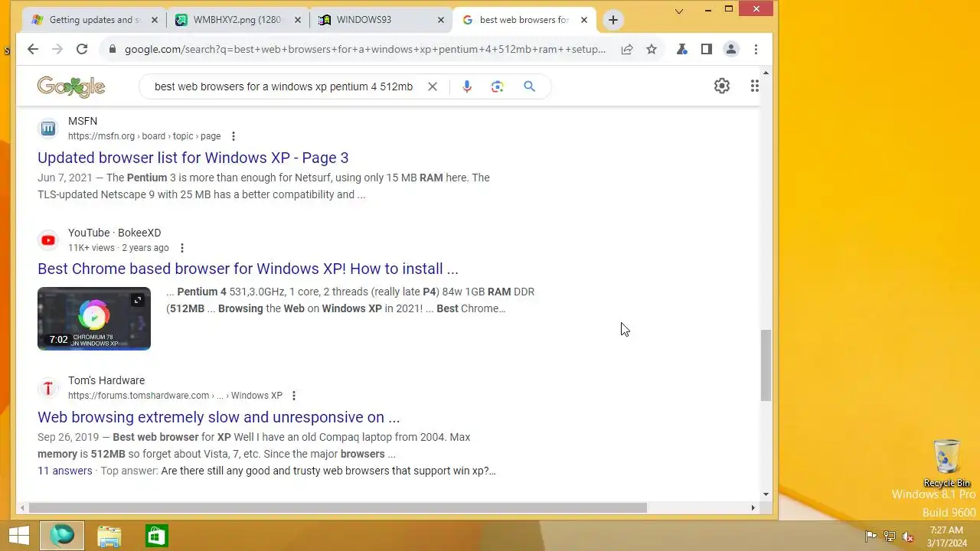Click the horizontal scrollbar thumb
The height and width of the screenshot is (551, 980).
point(338,507)
